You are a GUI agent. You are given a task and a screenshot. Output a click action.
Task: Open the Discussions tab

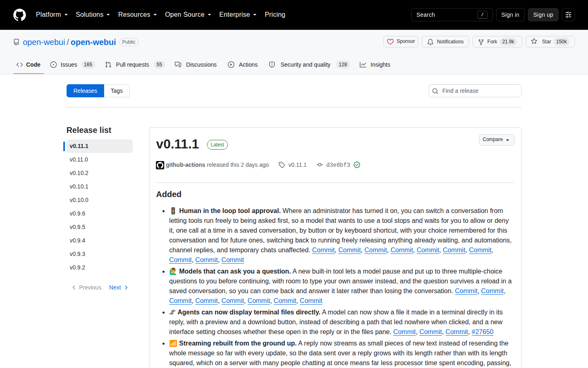pyautogui.click(x=196, y=65)
